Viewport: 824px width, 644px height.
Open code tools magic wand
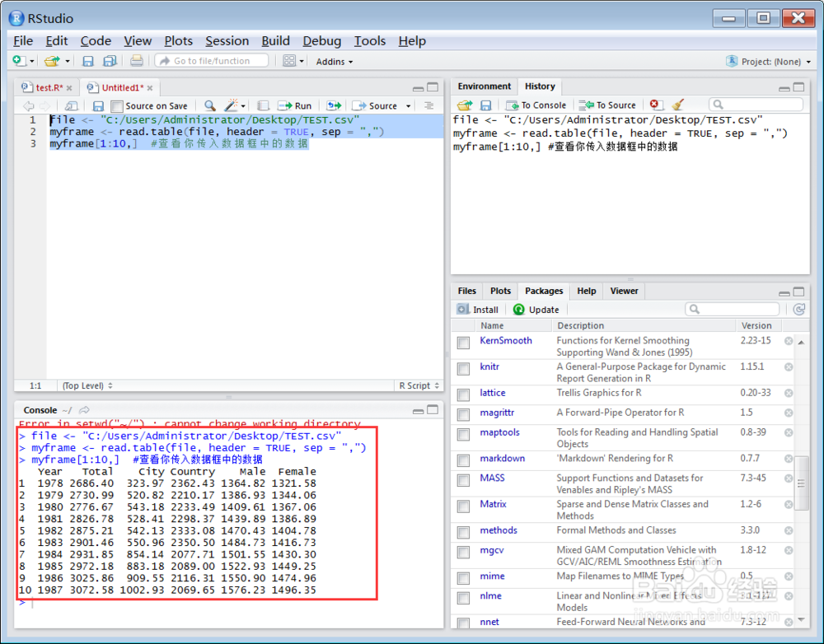[x=231, y=105]
